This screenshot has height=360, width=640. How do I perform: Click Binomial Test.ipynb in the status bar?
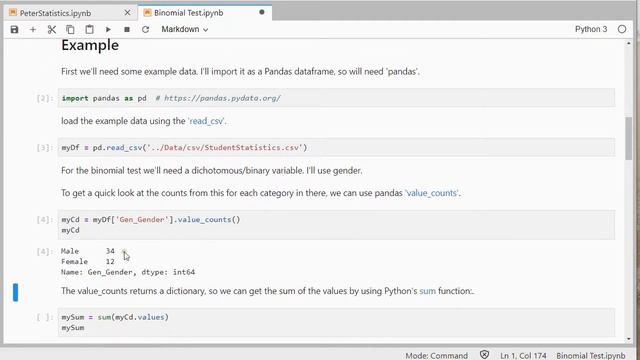pyautogui.click(x=591, y=356)
